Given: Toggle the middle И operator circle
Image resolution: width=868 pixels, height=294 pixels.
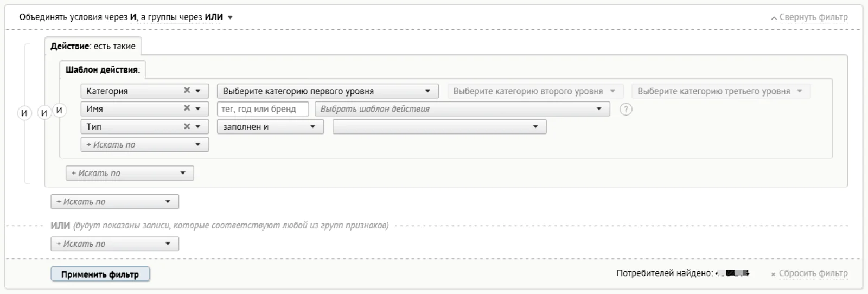Looking at the screenshot, I should [x=44, y=113].
